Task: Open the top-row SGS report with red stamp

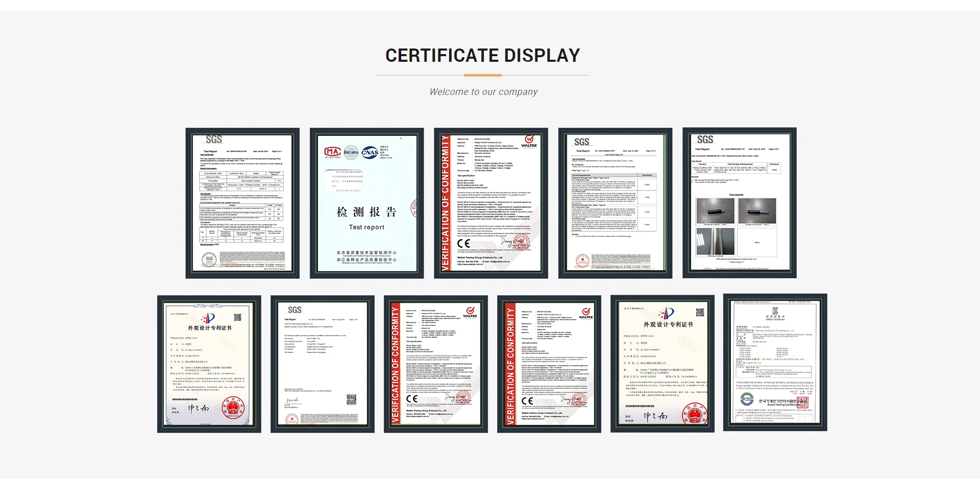Action: click(x=615, y=203)
